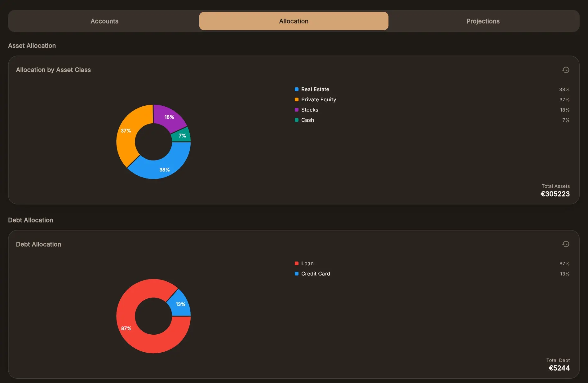Viewport: 588px width, 383px height.
Task: Select the Cash legend label
Action: pyautogui.click(x=307, y=120)
